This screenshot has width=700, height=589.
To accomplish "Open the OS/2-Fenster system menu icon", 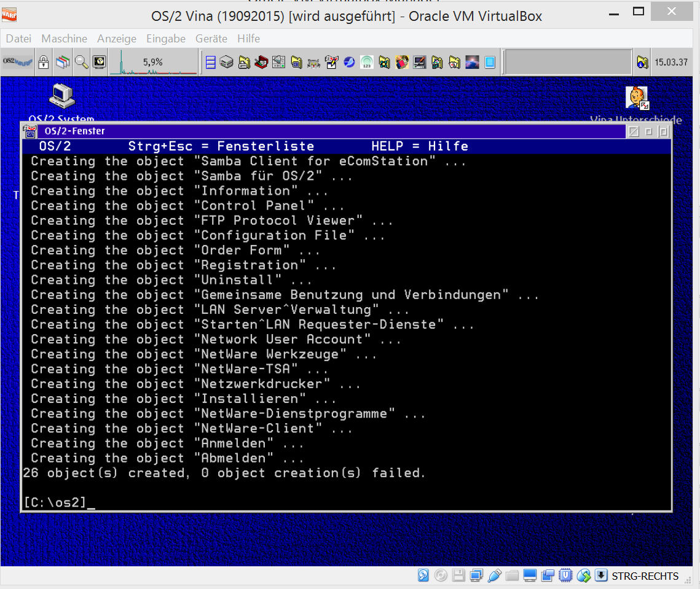I will point(30,131).
